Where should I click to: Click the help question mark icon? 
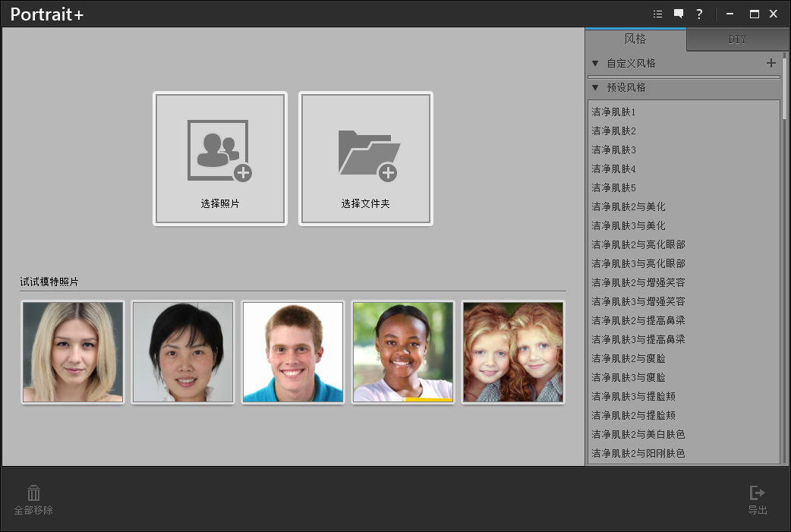699,14
